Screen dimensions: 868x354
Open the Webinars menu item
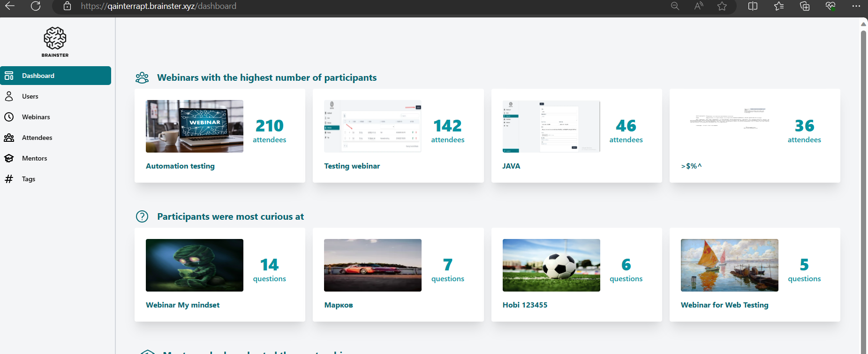[x=36, y=117]
